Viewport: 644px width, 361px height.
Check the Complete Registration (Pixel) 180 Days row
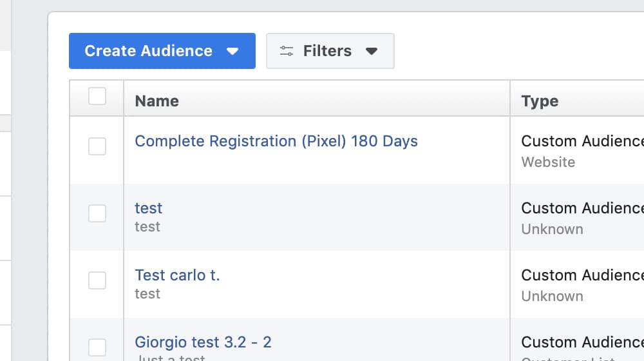tap(97, 146)
